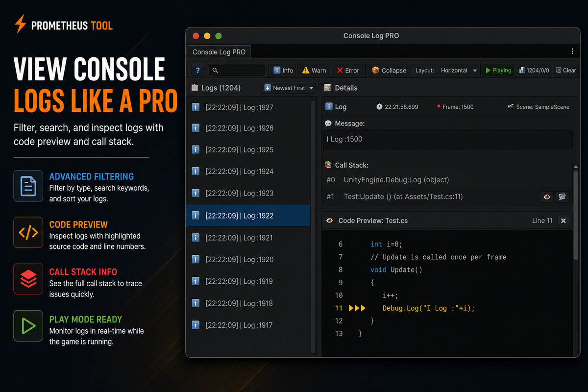Viewport: 588px width, 392px height.
Task: Click the Playing status button
Action: (498, 71)
